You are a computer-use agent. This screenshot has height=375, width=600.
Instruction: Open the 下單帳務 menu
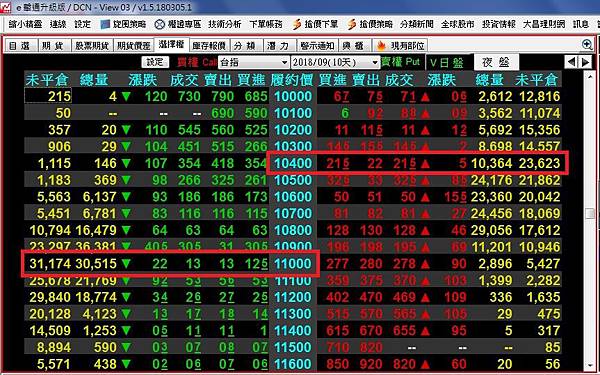point(266,24)
